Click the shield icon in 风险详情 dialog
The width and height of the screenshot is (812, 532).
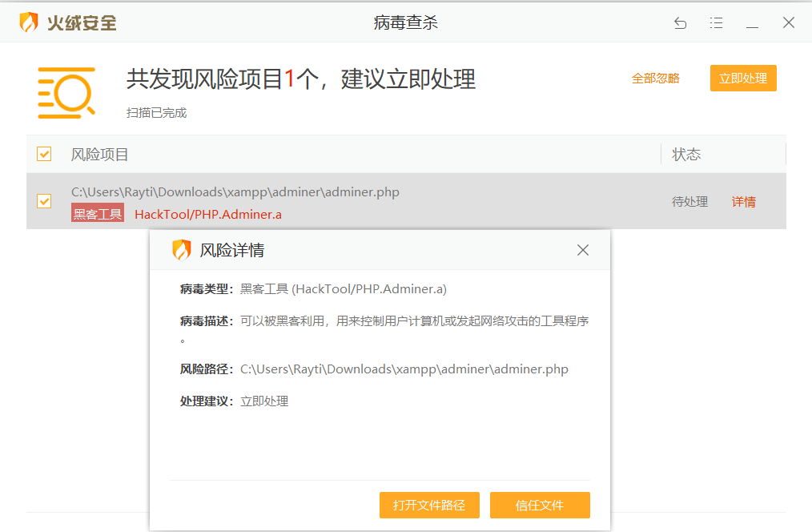(181, 250)
